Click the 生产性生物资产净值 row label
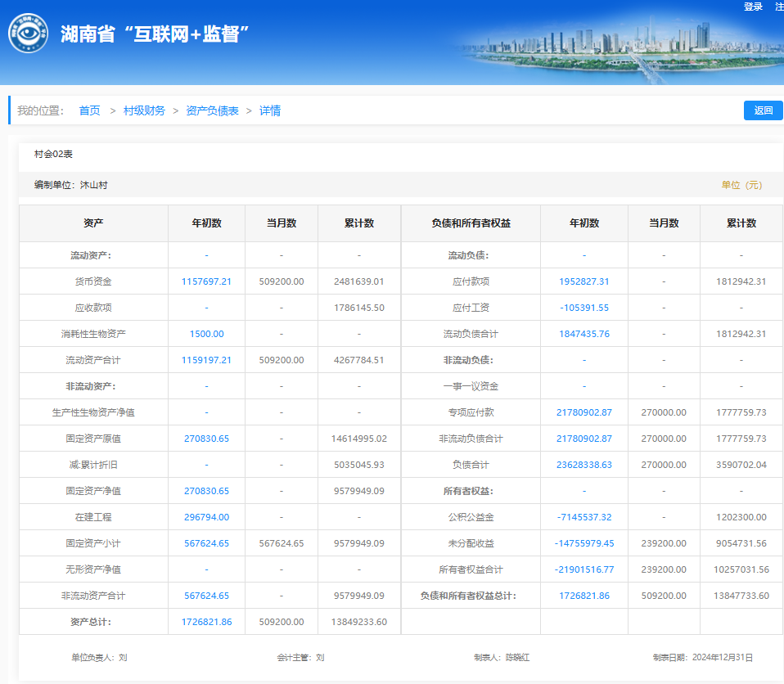 coord(93,412)
